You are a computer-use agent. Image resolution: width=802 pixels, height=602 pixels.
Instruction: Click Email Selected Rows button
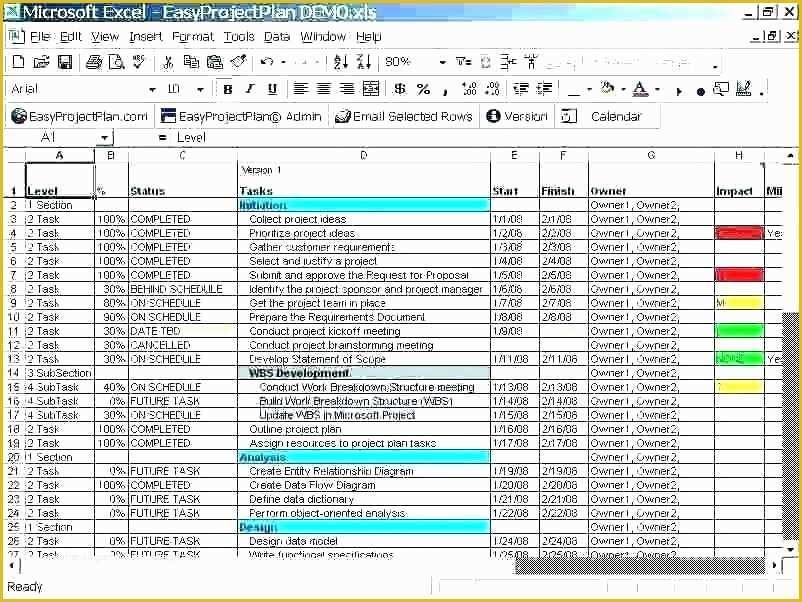[x=403, y=117]
